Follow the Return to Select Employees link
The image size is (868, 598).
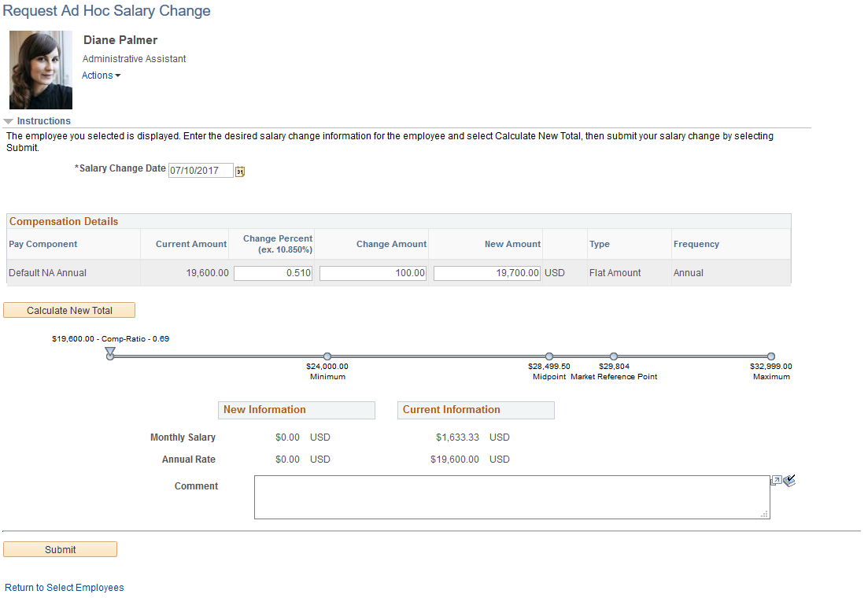pyautogui.click(x=64, y=588)
